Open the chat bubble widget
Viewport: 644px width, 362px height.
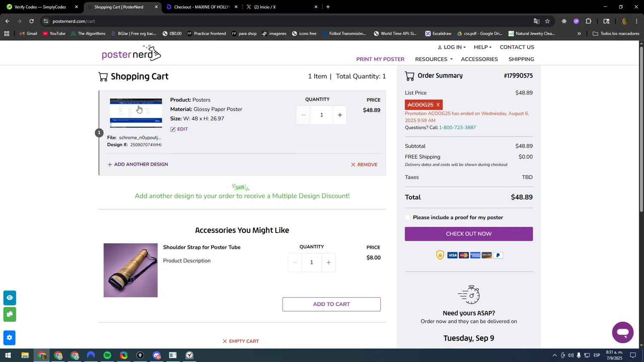(x=623, y=332)
